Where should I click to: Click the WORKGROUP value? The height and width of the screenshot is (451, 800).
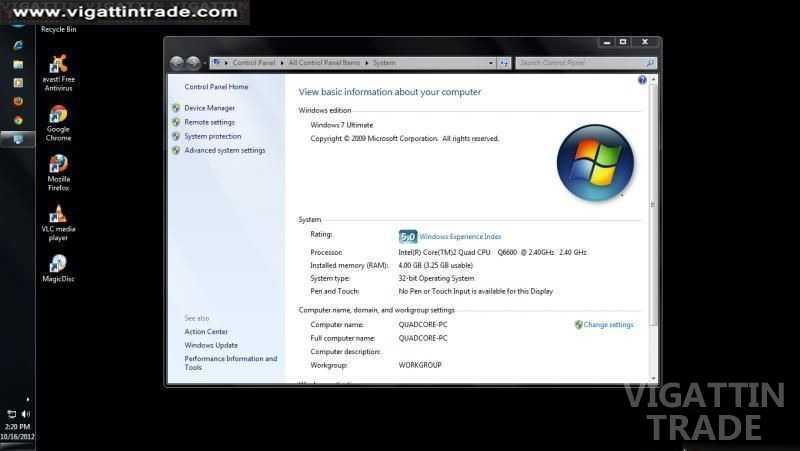click(x=420, y=365)
